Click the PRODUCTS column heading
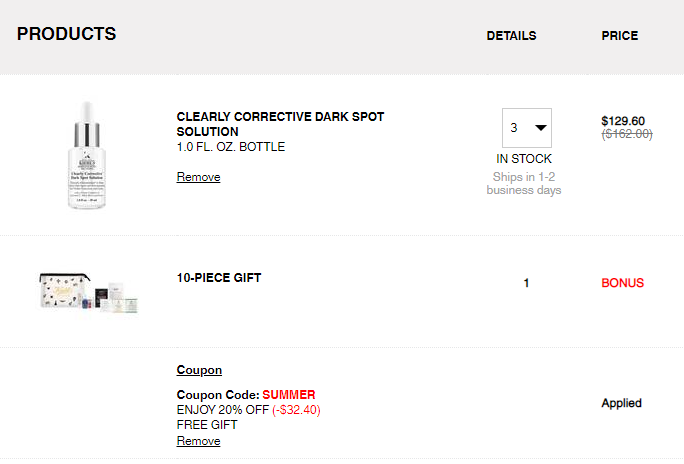This screenshot has height=464, width=684. tap(67, 34)
